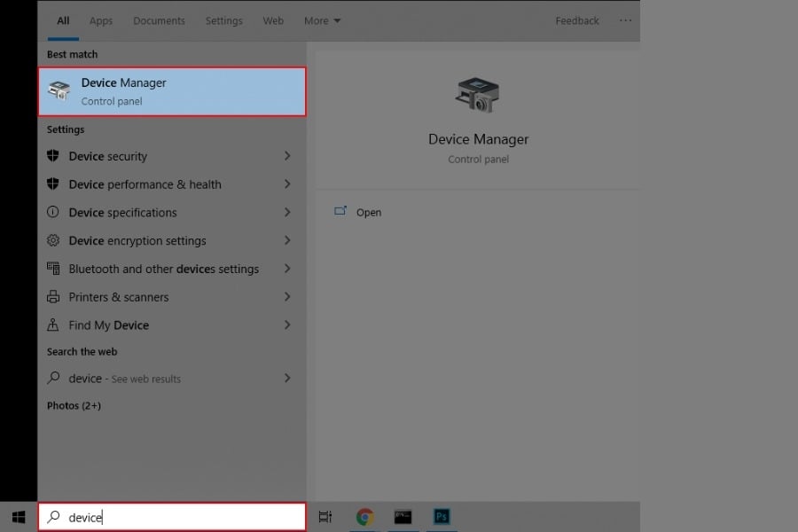Click the Feedback link
This screenshot has width=798, height=532.
point(577,20)
